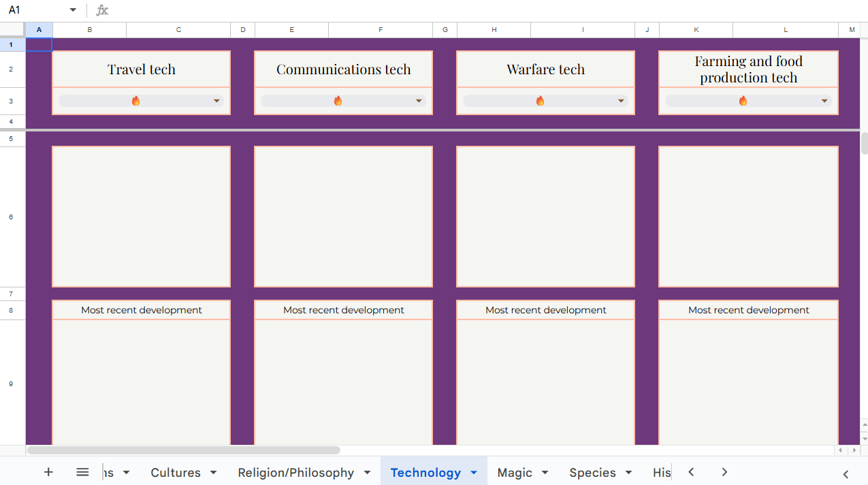Open the all-sheets hamburger menu
Screen dimensions: 868x485
click(82, 471)
